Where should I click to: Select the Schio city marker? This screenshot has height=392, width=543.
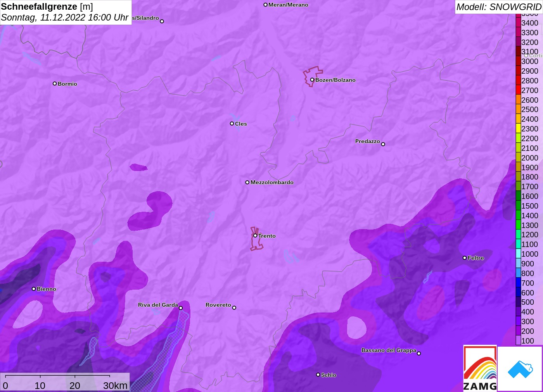pyautogui.click(x=318, y=375)
